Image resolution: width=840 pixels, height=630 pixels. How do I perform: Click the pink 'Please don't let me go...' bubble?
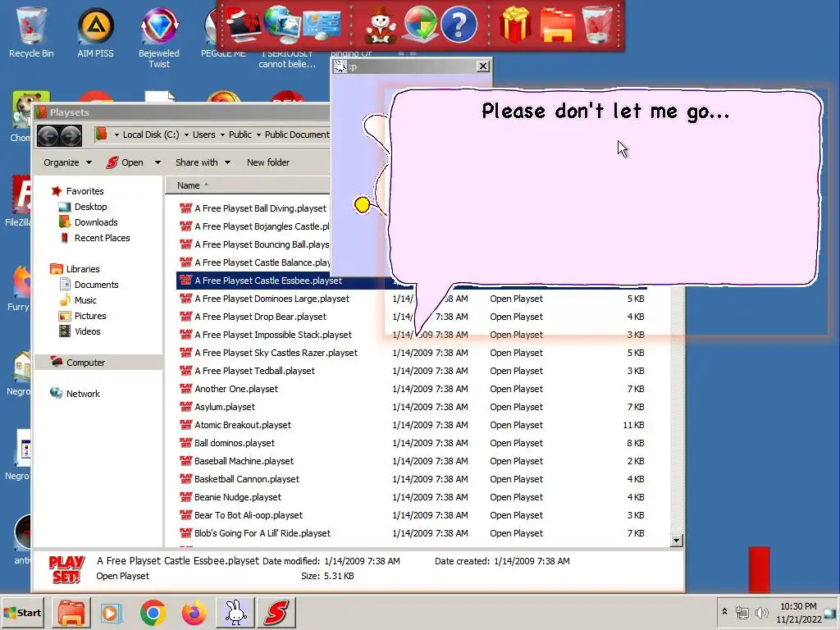point(605,188)
